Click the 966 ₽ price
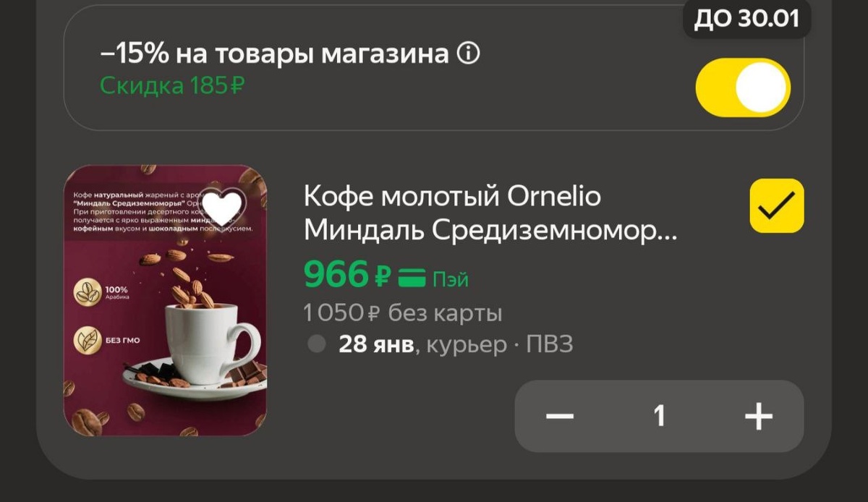The width and height of the screenshot is (868, 502). point(348,274)
